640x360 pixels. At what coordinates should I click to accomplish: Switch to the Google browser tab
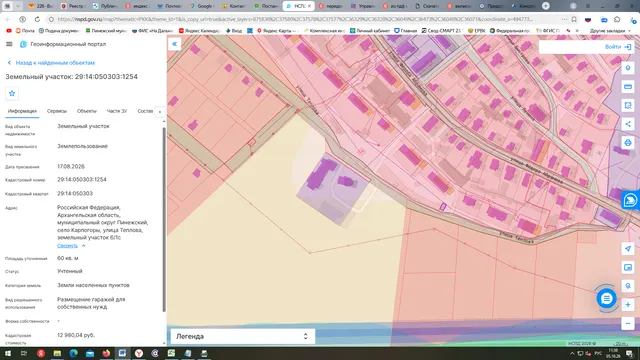click(x=202, y=6)
